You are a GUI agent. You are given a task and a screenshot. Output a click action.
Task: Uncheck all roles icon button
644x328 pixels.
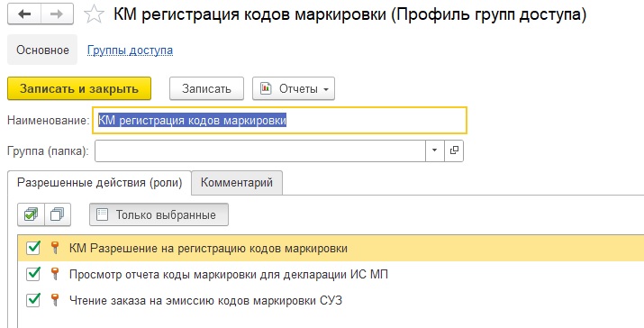click(58, 214)
